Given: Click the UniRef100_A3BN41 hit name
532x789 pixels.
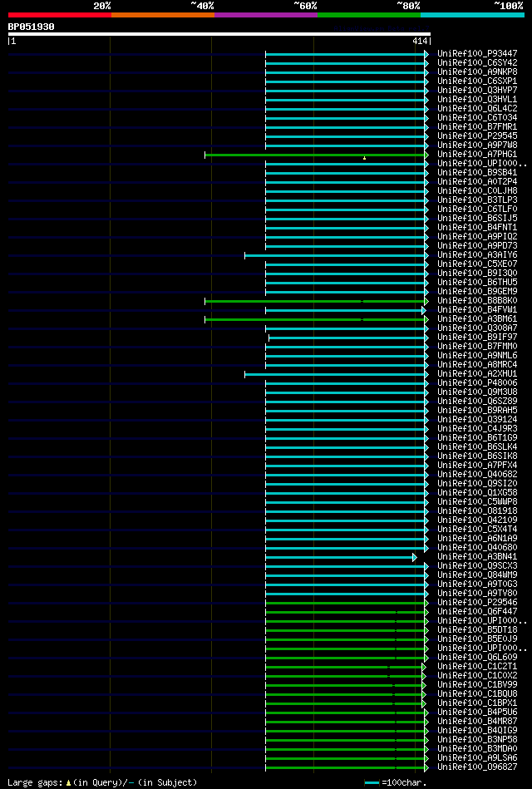Looking at the screenshot, I should (x=477, y=557).
